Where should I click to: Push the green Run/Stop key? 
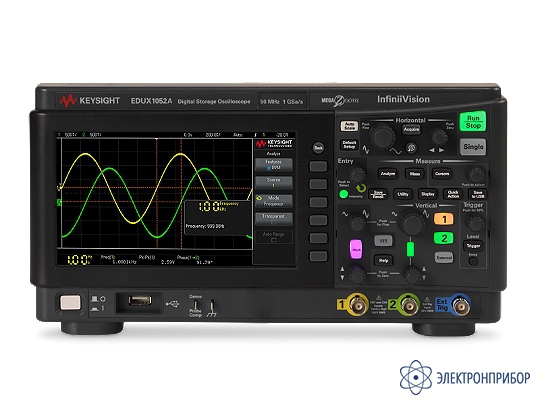tap(473, 122)
